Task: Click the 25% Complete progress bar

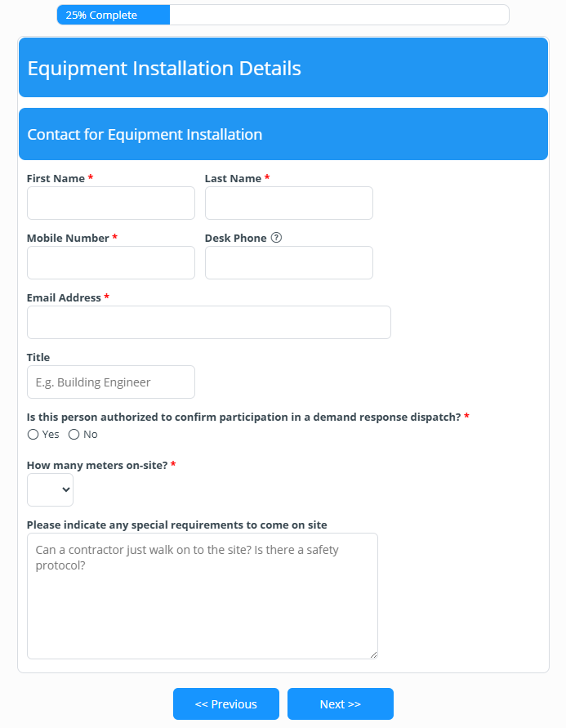Action: pos(113,14)
